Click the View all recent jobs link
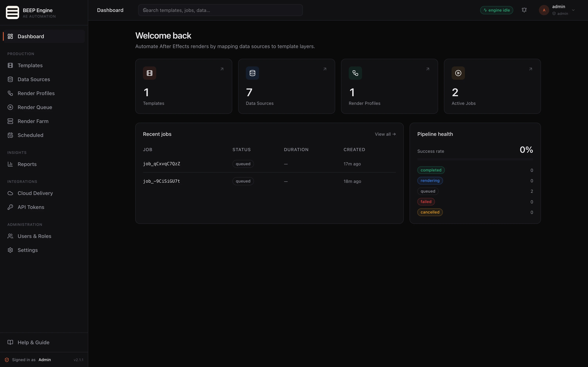Image resolution: width=588 pixels, height=367 pixels. point(385,134)
